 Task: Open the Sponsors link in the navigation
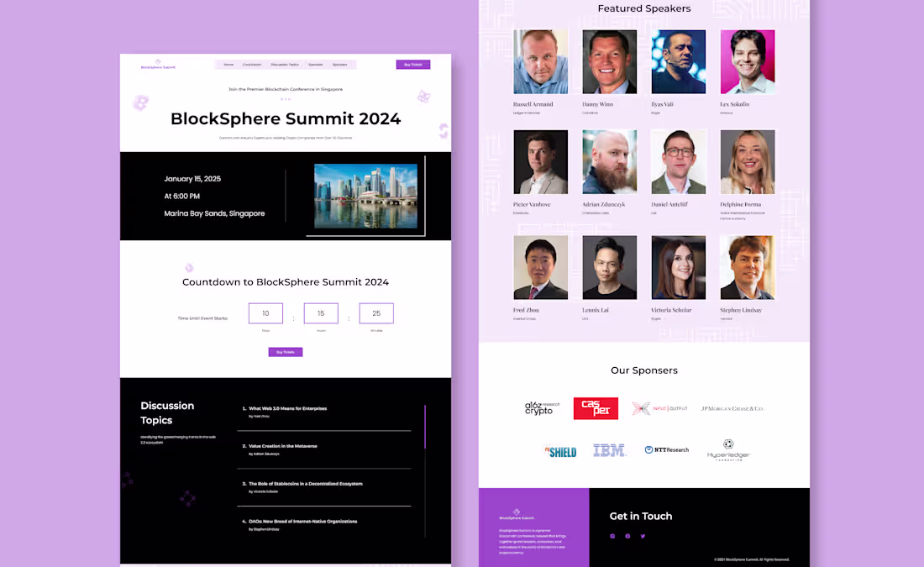pos(340,64)
